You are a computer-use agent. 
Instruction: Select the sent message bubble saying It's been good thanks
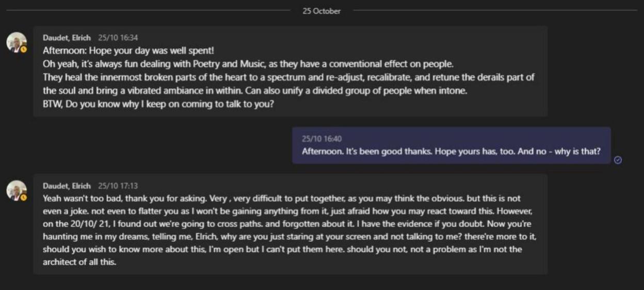452,146
